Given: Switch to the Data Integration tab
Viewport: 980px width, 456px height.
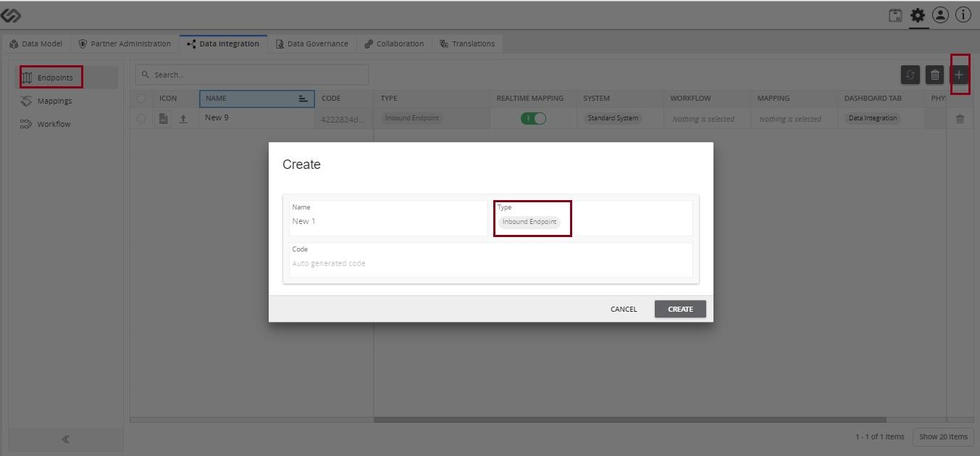Looking at the screenshot, I should coord(223,43).
